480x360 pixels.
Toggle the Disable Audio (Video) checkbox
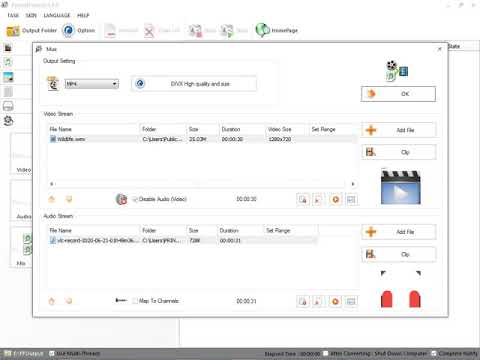135,199
